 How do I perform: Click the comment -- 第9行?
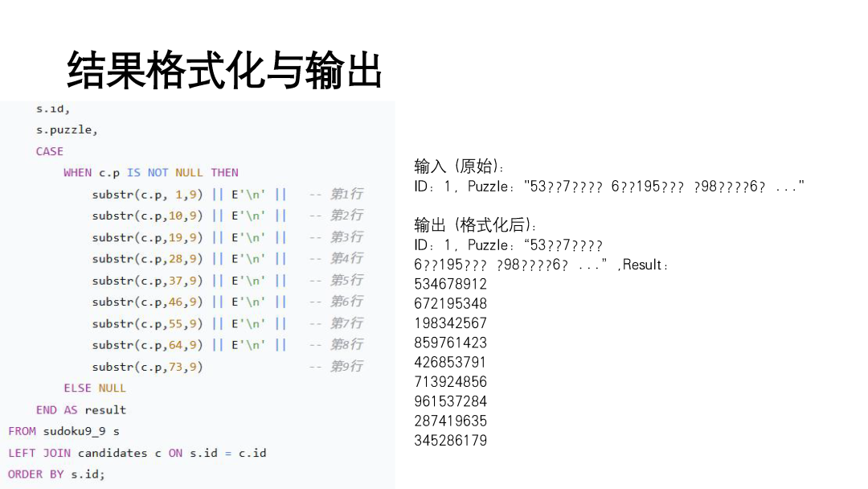pyautogui.click(x=336, y=366)
